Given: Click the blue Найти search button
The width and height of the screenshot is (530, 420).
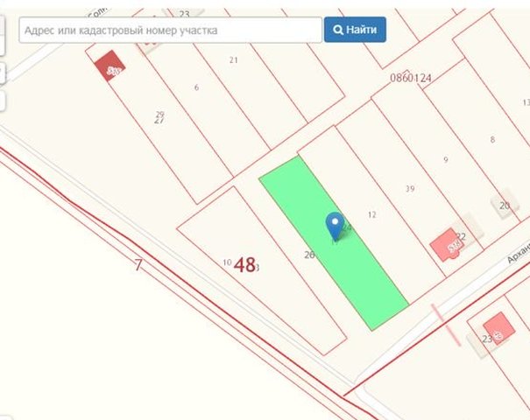Looking at the screenshot, I should click(355, 30).
